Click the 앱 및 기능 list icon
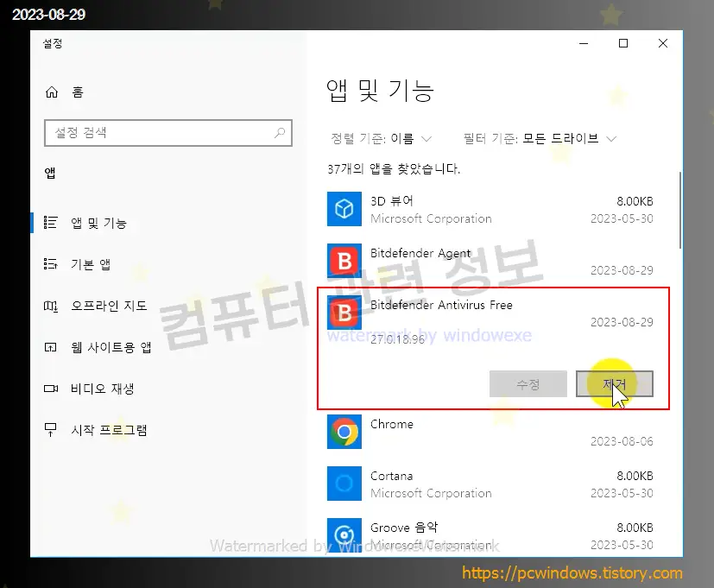 tap(51, 222)
